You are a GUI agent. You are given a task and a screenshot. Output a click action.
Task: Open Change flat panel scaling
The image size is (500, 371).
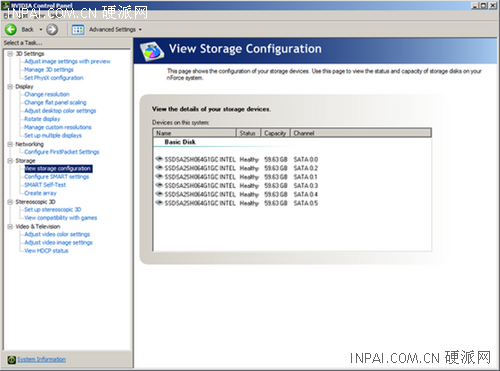click(x=55, y=102)
